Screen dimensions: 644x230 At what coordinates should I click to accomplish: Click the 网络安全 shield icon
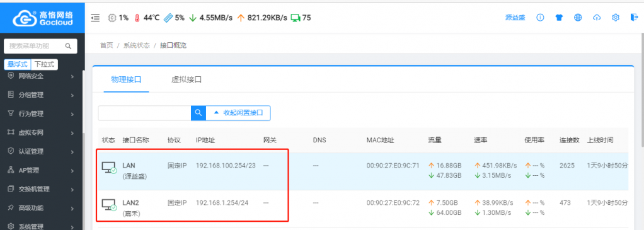(x=11, y=76)
